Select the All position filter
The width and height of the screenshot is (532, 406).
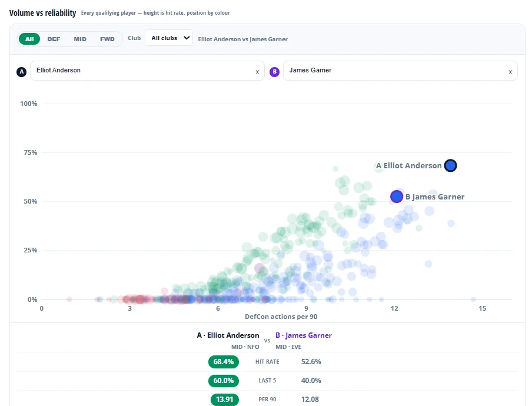[29, 39]
